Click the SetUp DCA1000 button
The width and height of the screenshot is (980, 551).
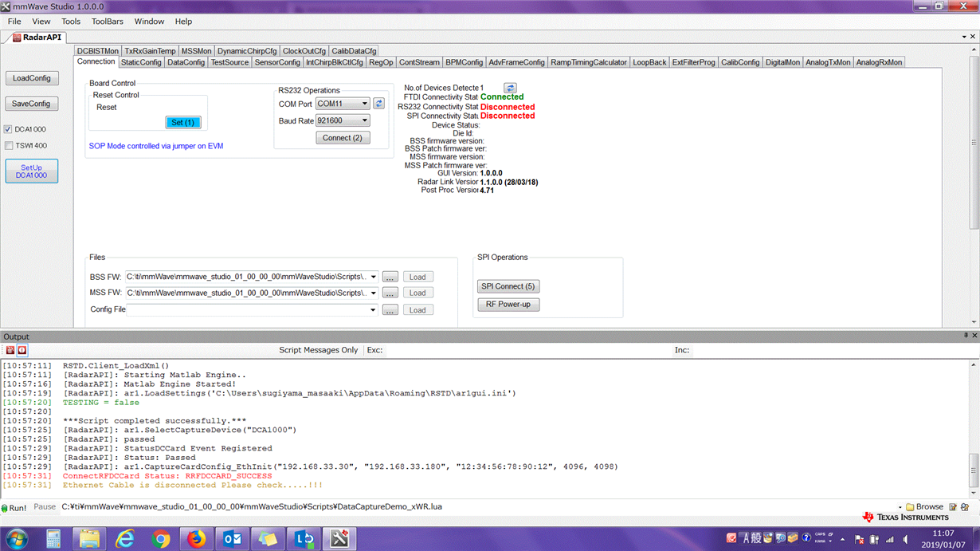32,171
